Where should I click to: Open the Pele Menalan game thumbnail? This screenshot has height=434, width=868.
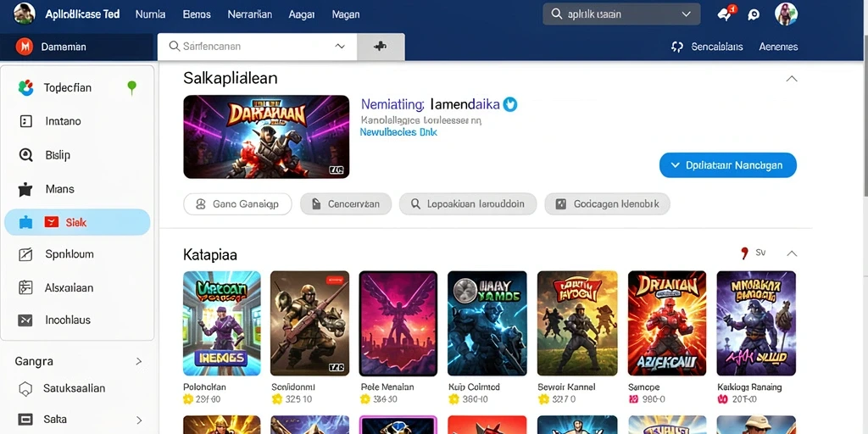(398, 323)
